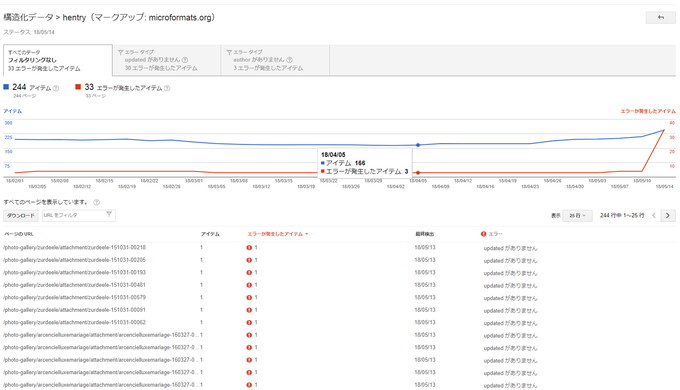Click error icon in row zurdeele-151031-00193

coord(249,273)
